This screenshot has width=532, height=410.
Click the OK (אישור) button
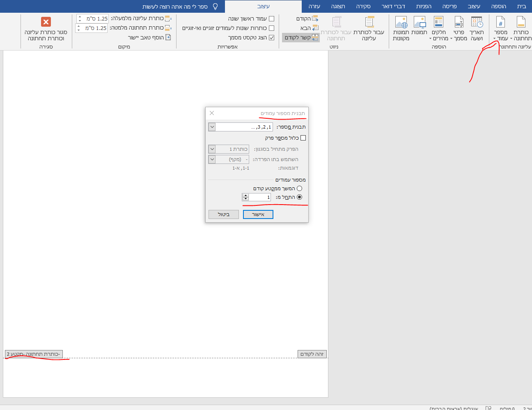point(258,214)
